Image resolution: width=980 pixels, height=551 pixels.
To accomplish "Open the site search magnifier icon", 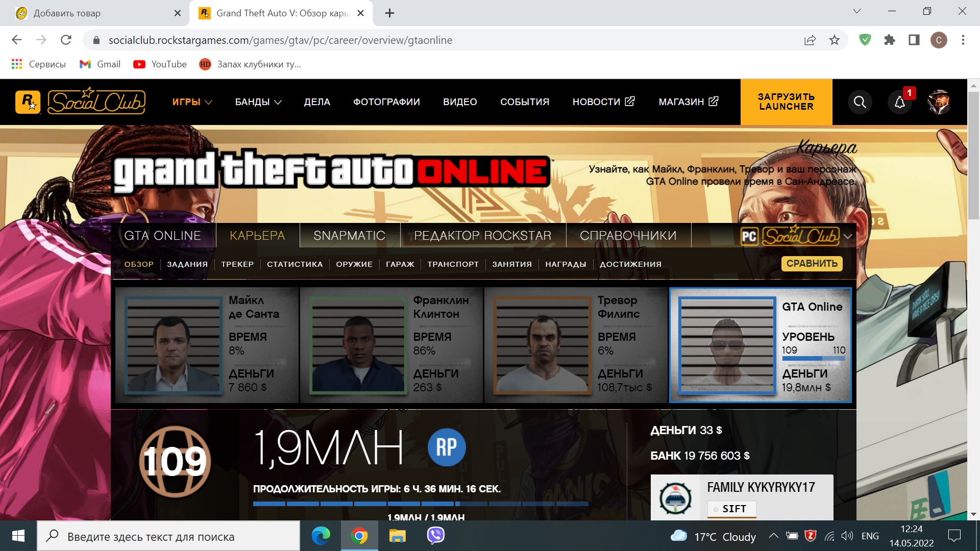I will coord(860,102).
